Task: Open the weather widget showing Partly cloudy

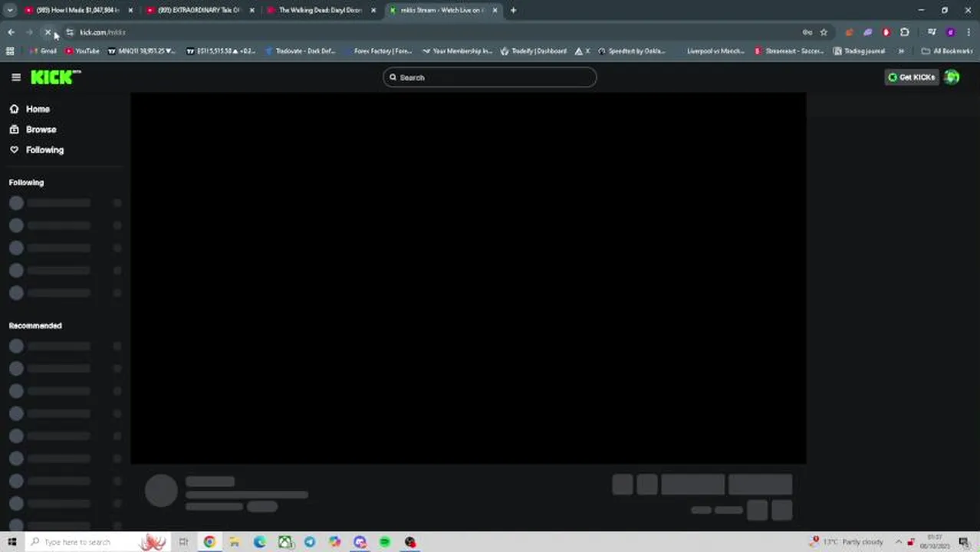Action: coord(847,542)
